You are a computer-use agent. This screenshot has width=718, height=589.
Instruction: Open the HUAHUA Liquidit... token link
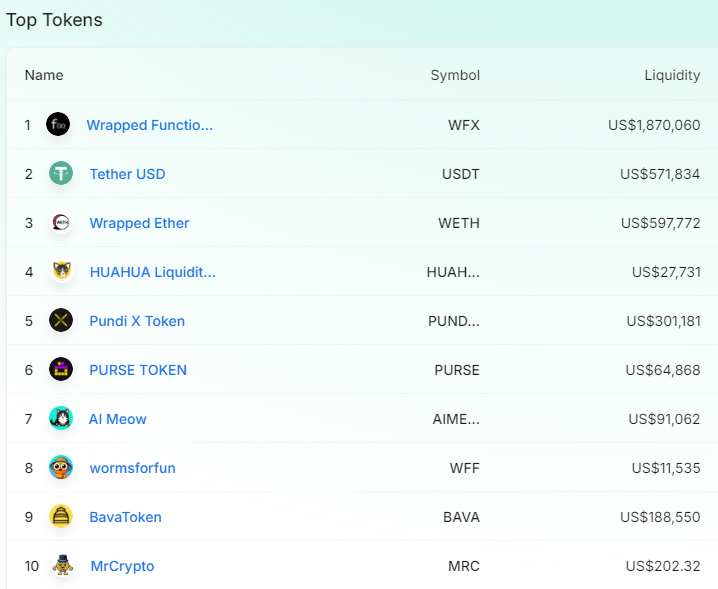[x=153, y=272]
